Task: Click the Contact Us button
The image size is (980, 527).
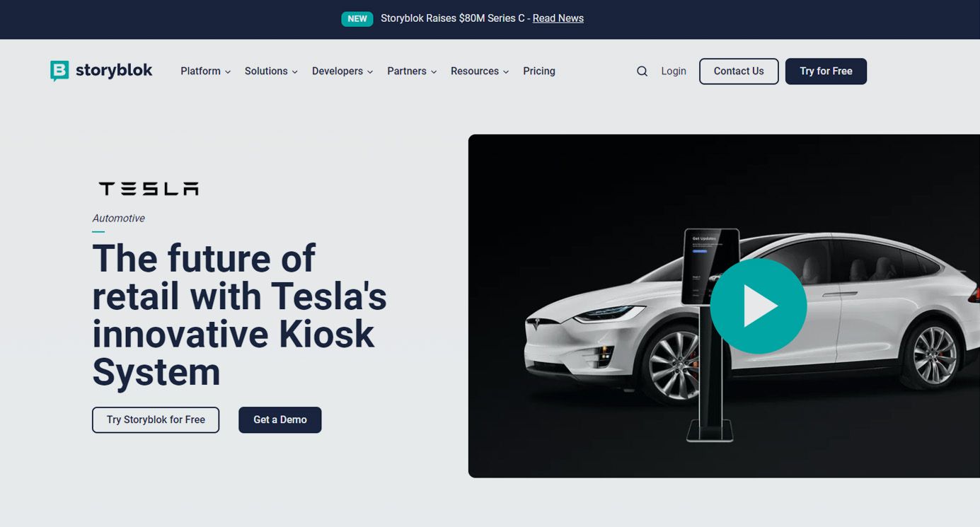Action: pyautogui.click(x=739, y=71)
